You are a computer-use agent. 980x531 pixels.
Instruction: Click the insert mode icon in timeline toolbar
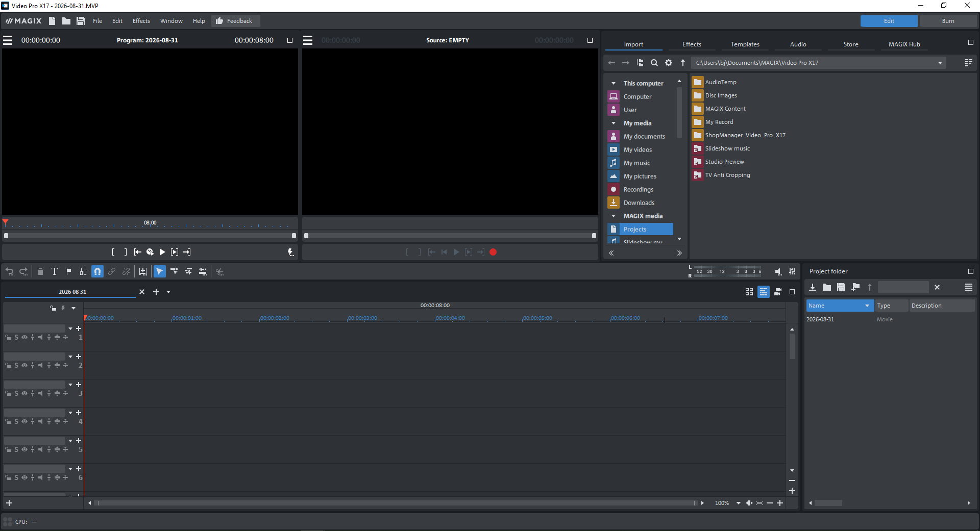(143, 271)
